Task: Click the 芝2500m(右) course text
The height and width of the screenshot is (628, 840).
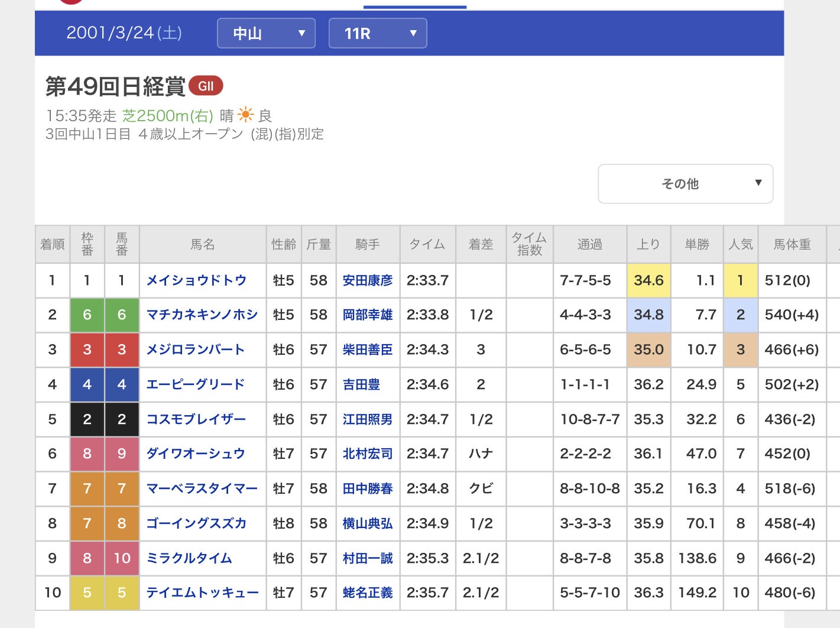Action: point(167,115)
